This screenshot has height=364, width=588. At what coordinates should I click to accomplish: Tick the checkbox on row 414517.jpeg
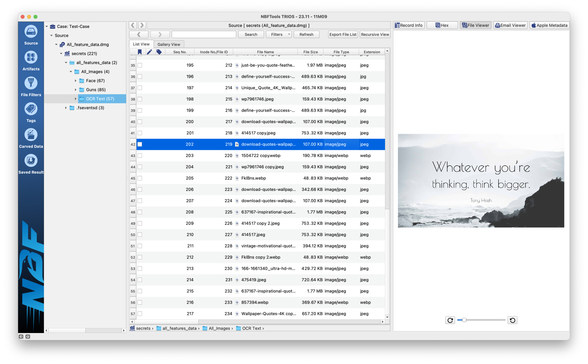(x=140, y=235)
